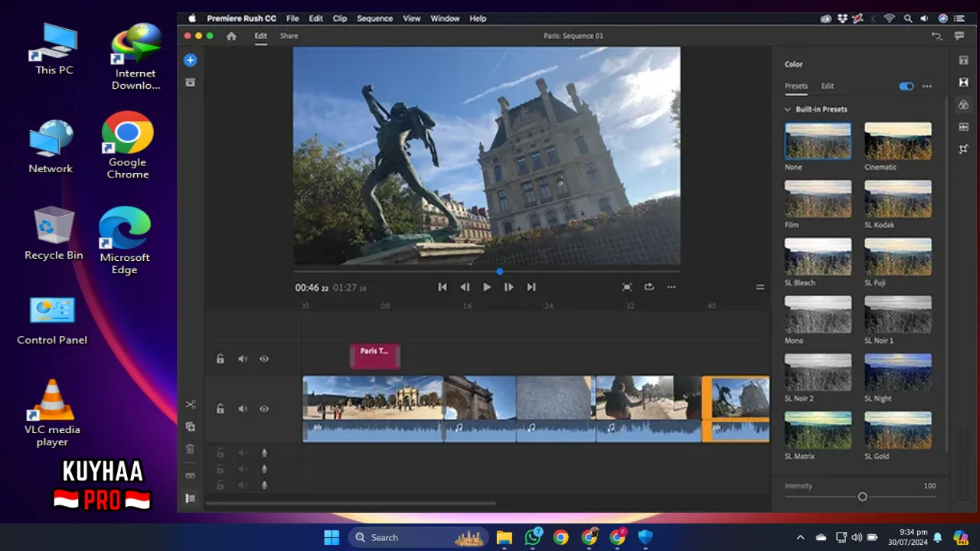Toggle lock on the title track
The height and width of the screenshot is (551, 980).
tap(220, 359)
